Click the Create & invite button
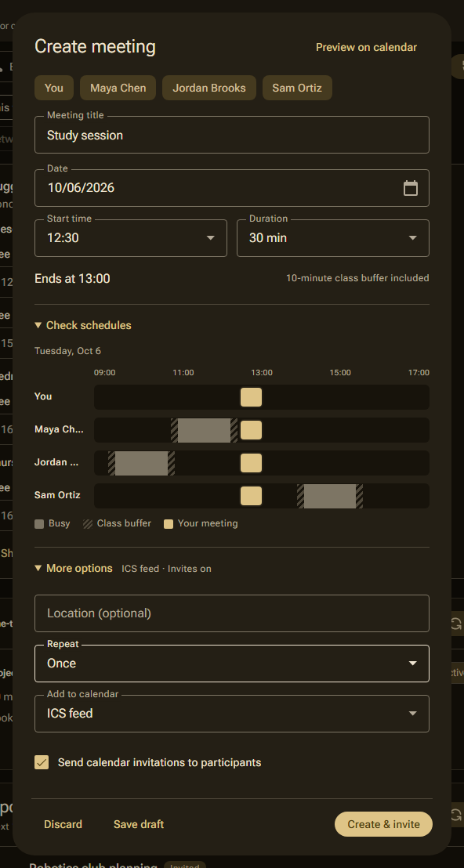This screenshot has width=464, height=868. (x=384, y=824)
